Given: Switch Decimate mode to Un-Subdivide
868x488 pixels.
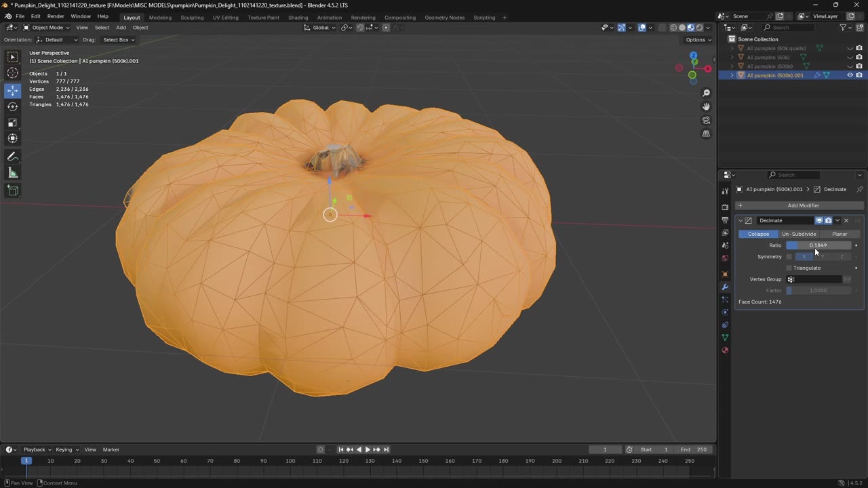Looking at the screenshot, I should click(x=799, y=234).
